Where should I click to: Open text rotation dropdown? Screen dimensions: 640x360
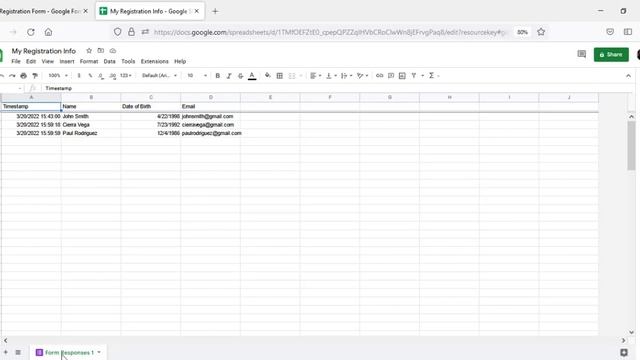362,76
